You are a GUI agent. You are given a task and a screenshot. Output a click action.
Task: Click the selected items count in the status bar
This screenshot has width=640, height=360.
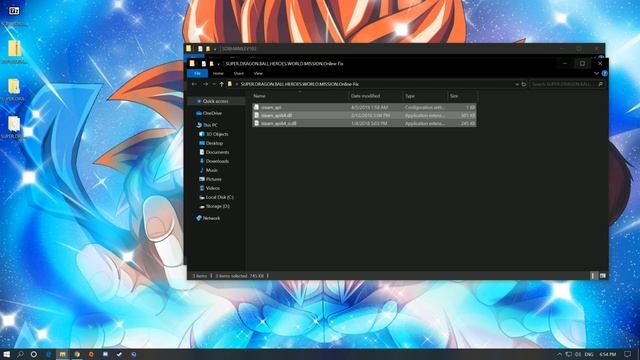240,276
